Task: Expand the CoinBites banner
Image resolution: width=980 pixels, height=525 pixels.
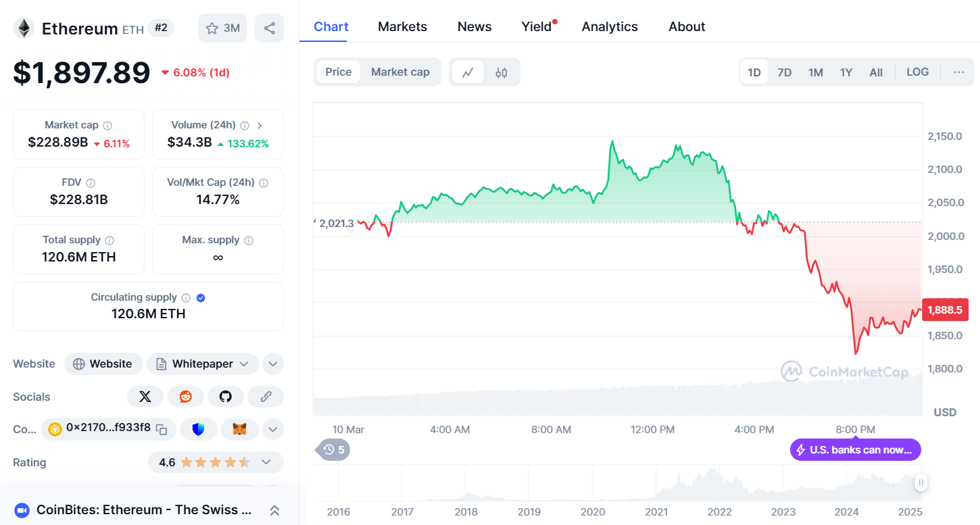Action: pos(275,510)
